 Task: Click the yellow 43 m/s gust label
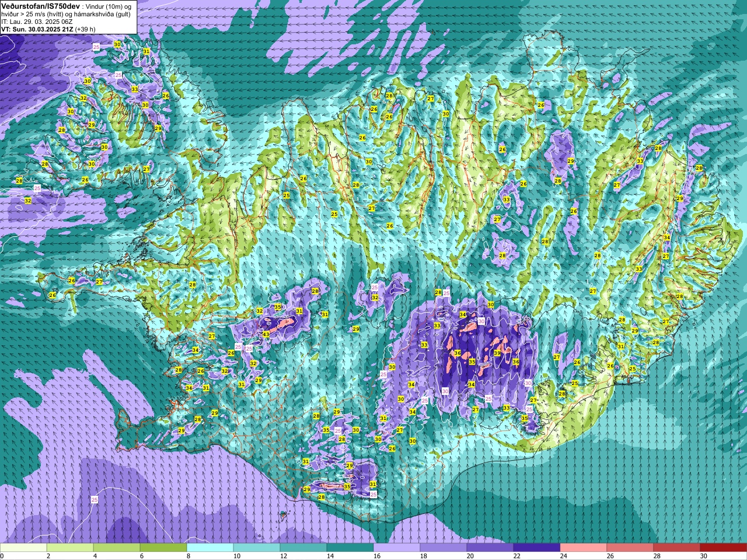[x=266, y=334]
